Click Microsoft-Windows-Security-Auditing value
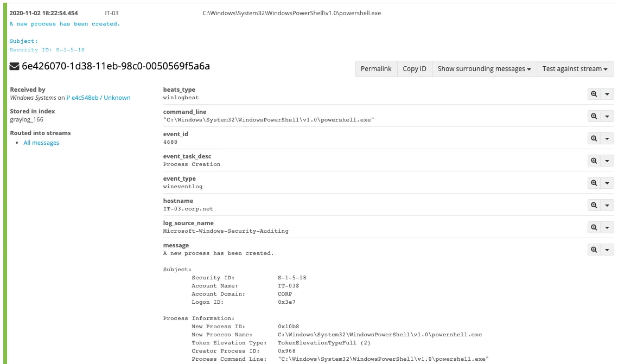The image size is (618, 364). 226,231
